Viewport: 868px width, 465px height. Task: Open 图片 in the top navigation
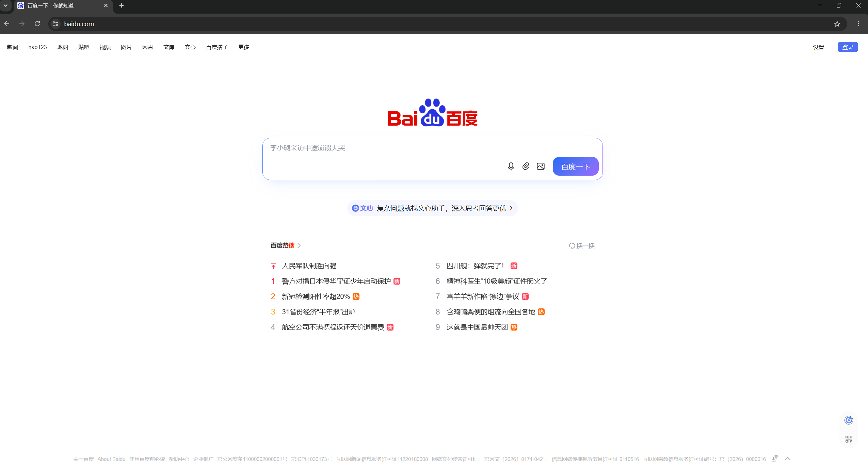pyautogui.click(x=126, y=47)
